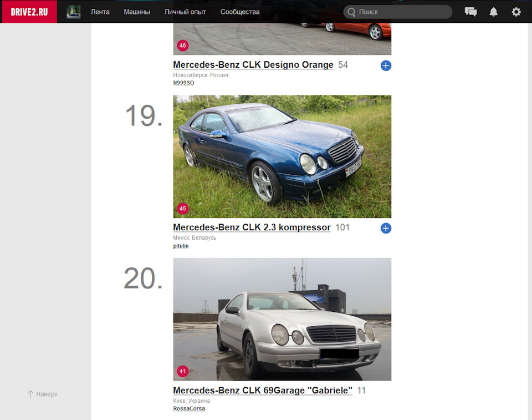Open the notifications bell
Image resolution: width=532 pixels, height=420 pixels.
(493, 12)
